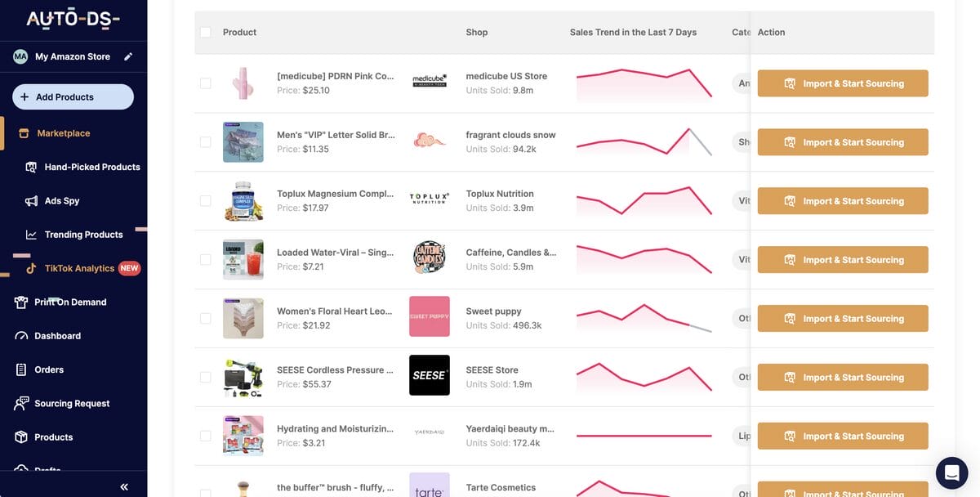Screen dimensions: 980x497
Task: Click the MA store avatar
Action: click(20, 56)
